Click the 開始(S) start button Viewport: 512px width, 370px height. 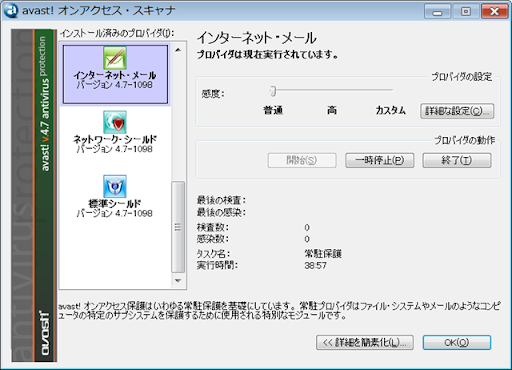(x=302, y=160)
